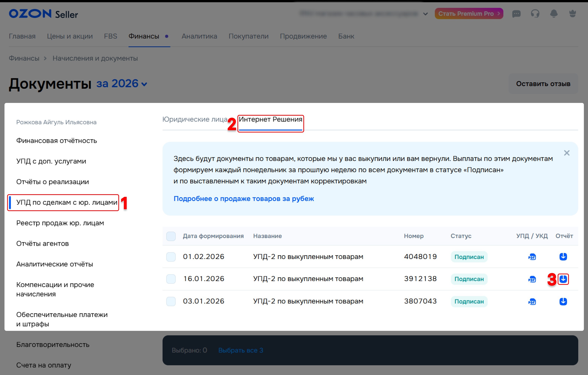Open «Подробнее о продаже товаров за рубеж»
This screenshot has height=375, width=588.
[x=243, y=199]
